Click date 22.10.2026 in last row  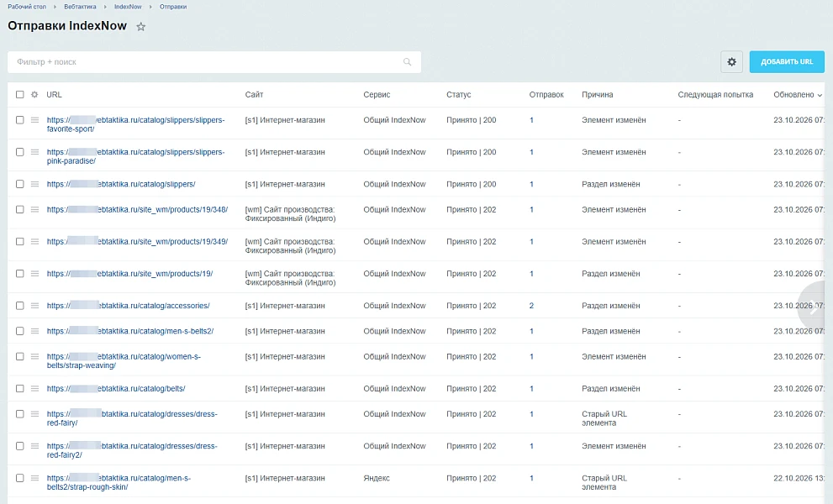(x=799, y=478)
